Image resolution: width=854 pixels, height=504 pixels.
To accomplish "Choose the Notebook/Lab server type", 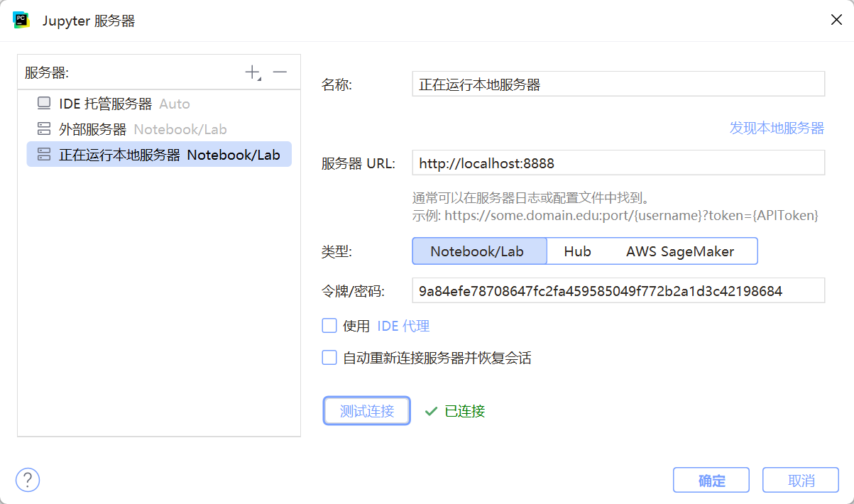I will [x=480, y=251].
